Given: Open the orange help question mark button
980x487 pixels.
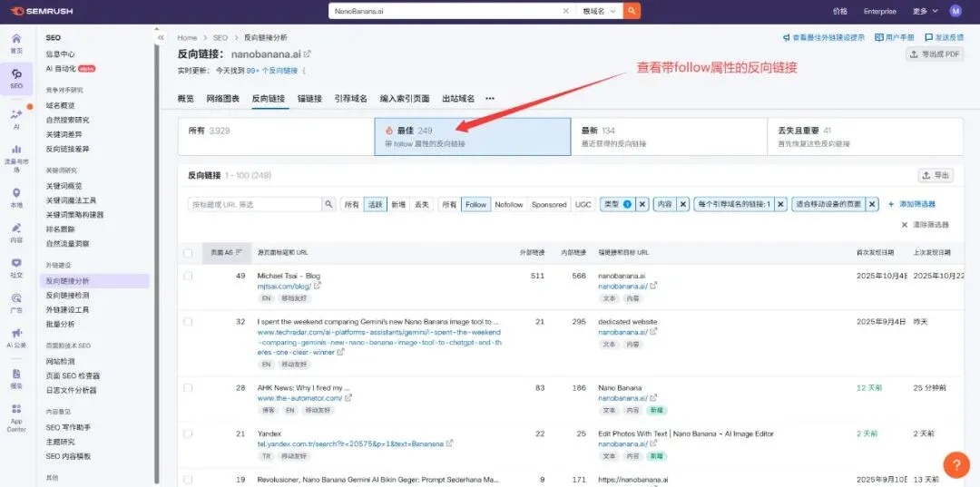Looking at the screenshot, I should (x=956, y=464).
